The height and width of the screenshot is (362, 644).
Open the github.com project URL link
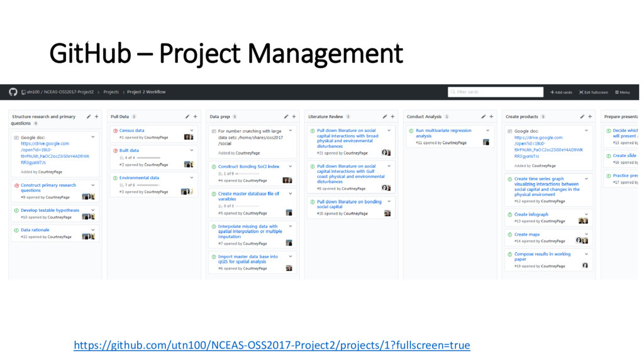pos(272,345)
